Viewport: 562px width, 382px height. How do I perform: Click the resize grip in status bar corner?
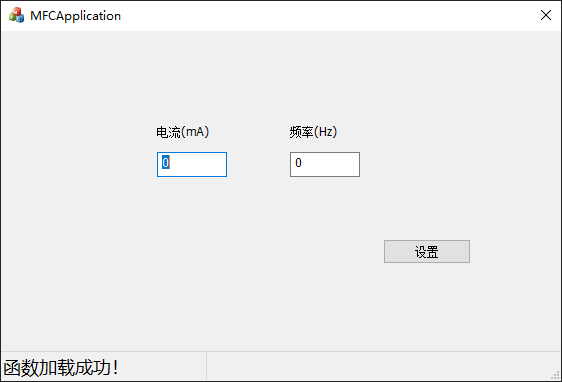pos(555,375)
